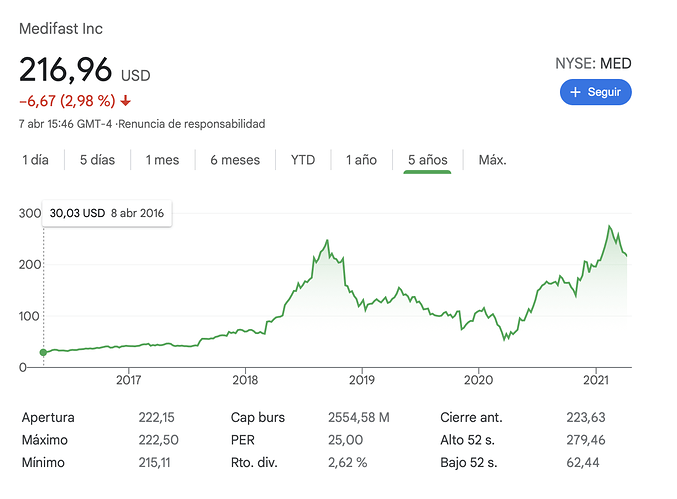Click the Cierre ant. value 223,63
677x499 pixels.
(586, 417)
